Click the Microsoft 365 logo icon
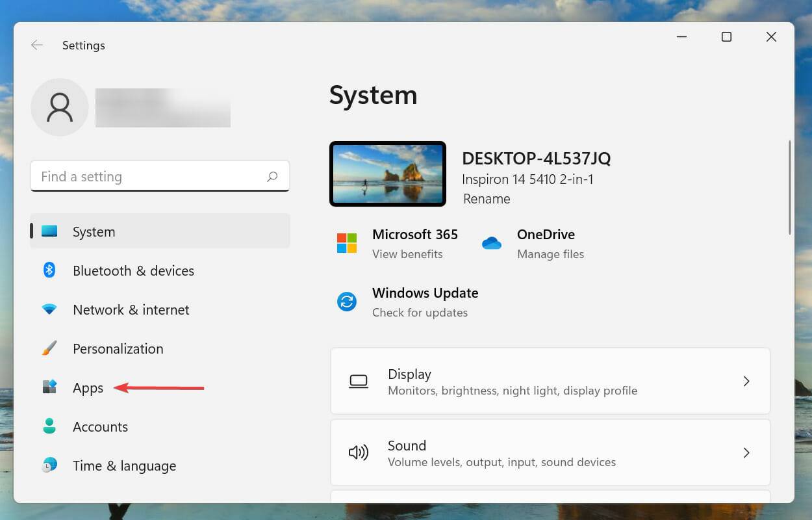The width and height of the screenshot is (812, 520). click(x=346, y=242)
